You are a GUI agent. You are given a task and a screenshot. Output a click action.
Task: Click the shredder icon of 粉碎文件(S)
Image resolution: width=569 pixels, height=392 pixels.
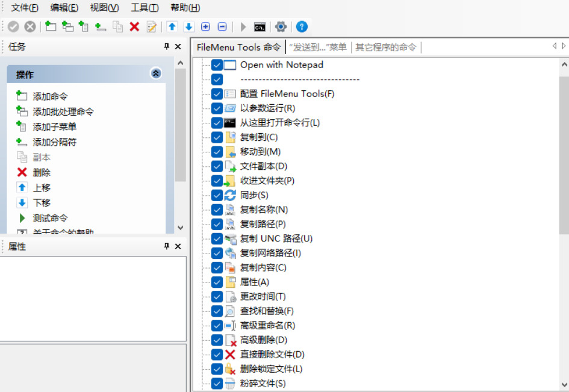[230, 384]
